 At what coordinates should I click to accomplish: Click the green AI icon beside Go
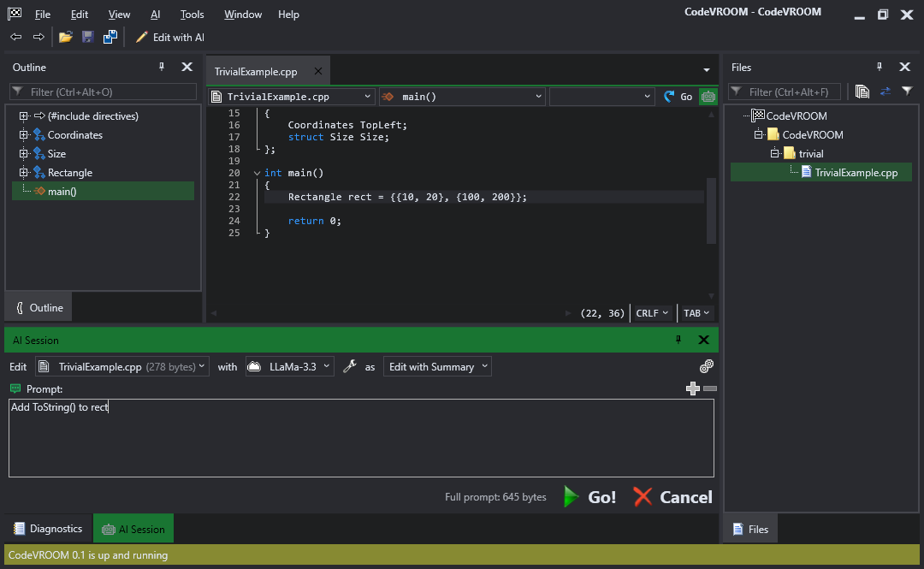click(708, 97)
